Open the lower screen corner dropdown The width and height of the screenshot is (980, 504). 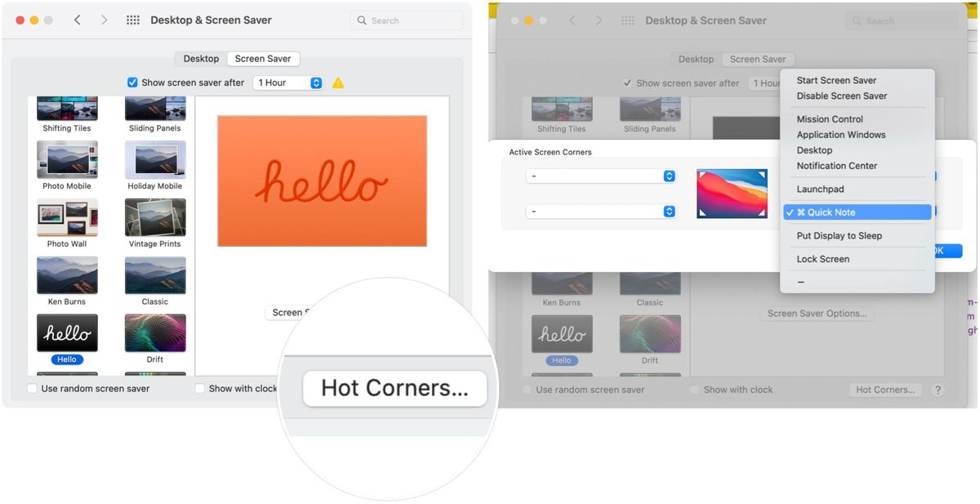click(601, 211)
